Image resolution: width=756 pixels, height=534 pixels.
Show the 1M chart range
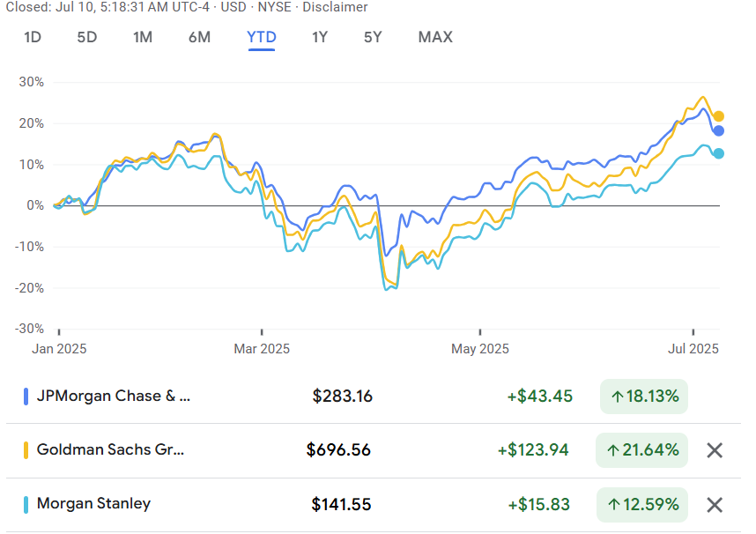[x=143, y=37]
